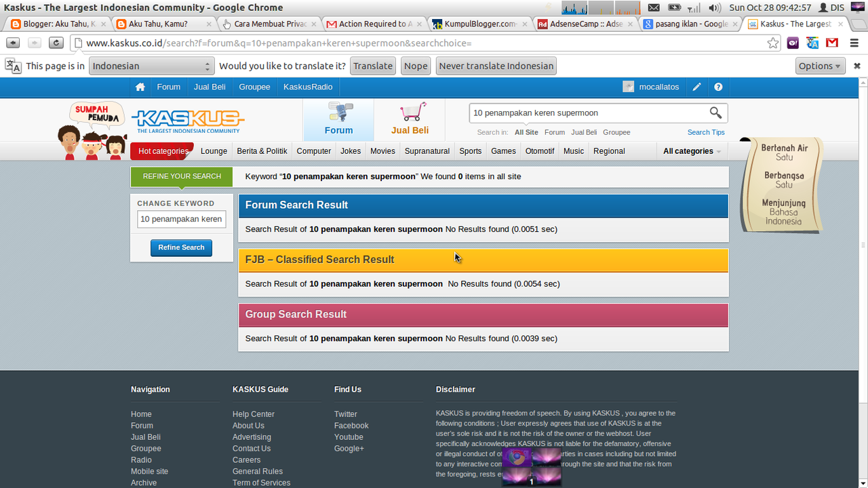Select the Jual Beli tab with cart icon
The image size is (868, 488).
click(x=410, y=120)
